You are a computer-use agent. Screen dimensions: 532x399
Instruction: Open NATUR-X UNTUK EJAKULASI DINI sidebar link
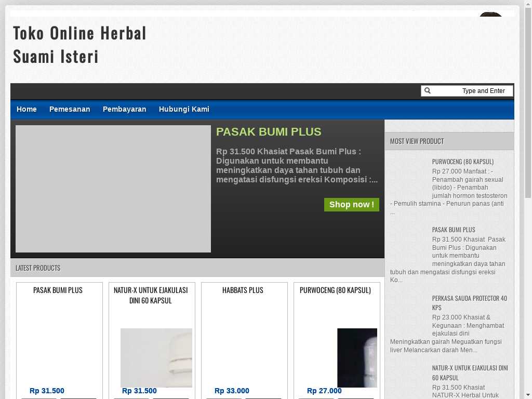(470, 373)
